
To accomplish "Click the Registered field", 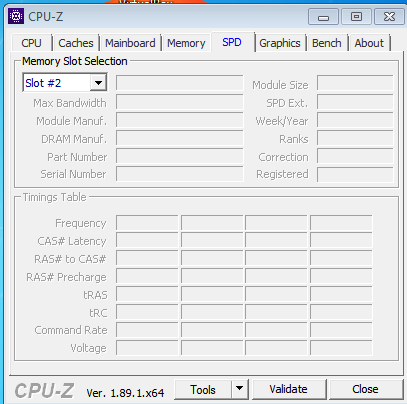I will pos(355,174).
